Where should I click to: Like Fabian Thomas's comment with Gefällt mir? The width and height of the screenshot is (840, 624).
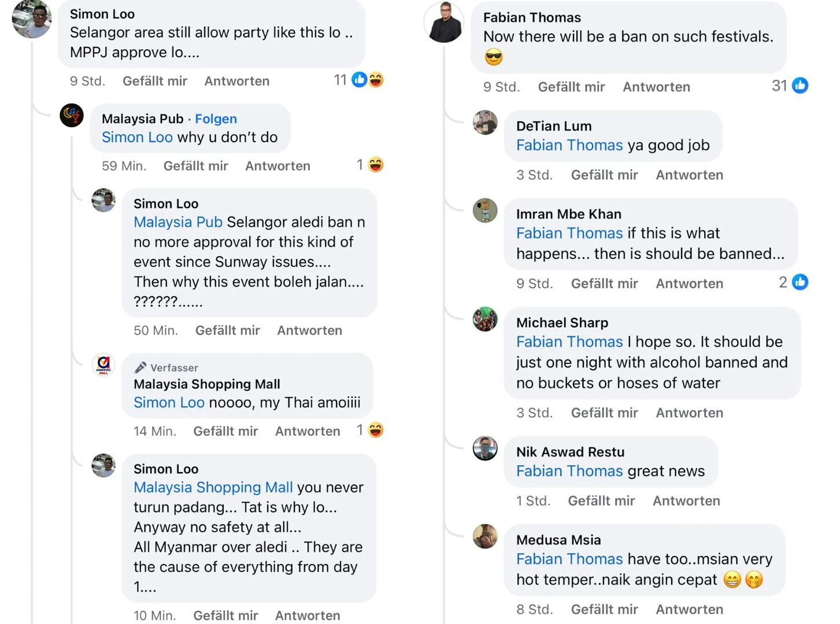[571, 87]
